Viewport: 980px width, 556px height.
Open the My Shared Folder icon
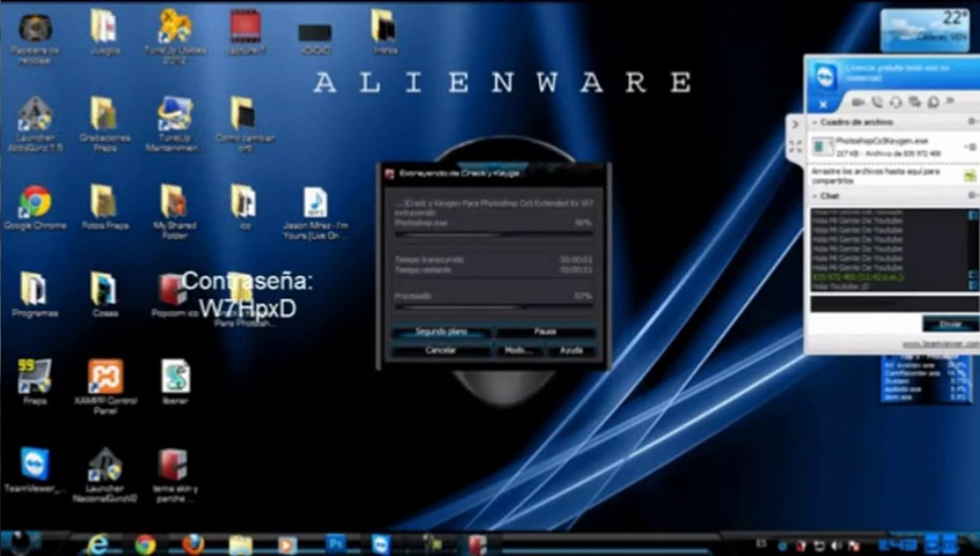[x=174, y=212]
